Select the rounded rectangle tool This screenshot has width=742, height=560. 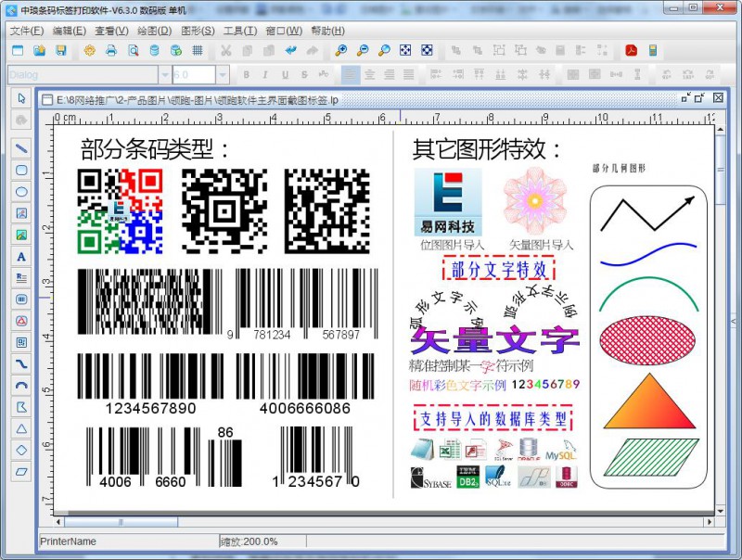tap(21, 171)
